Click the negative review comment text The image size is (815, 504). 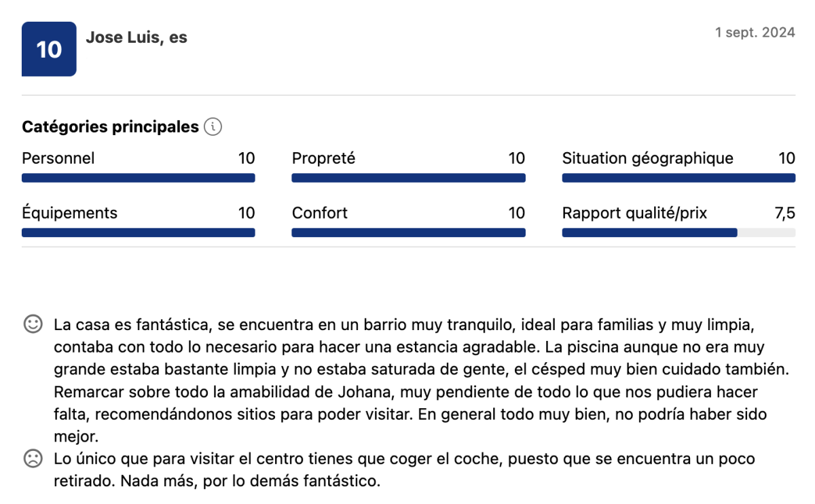pos(404,470)
